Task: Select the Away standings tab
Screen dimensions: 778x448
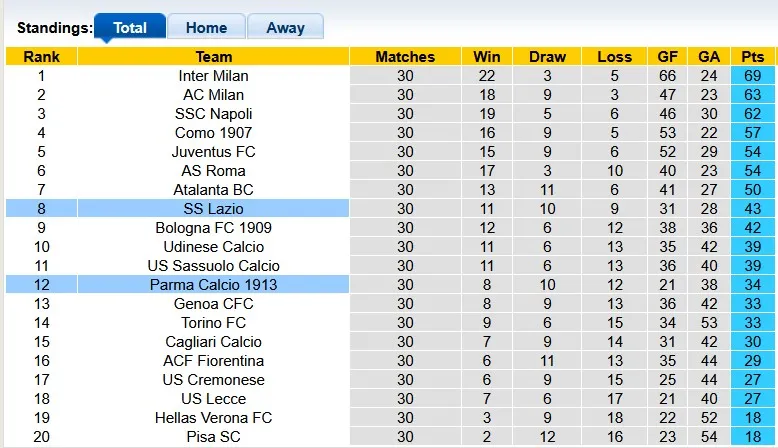Action: (285, 28)
